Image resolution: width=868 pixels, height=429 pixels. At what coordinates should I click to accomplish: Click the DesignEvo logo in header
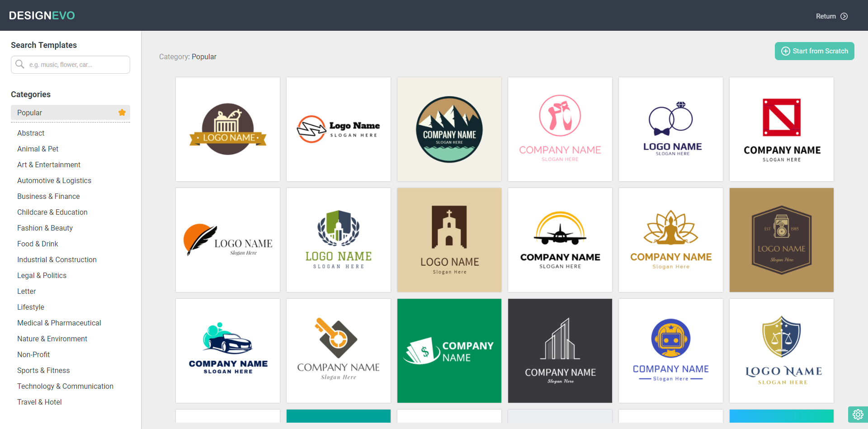(x=42, y=15)
